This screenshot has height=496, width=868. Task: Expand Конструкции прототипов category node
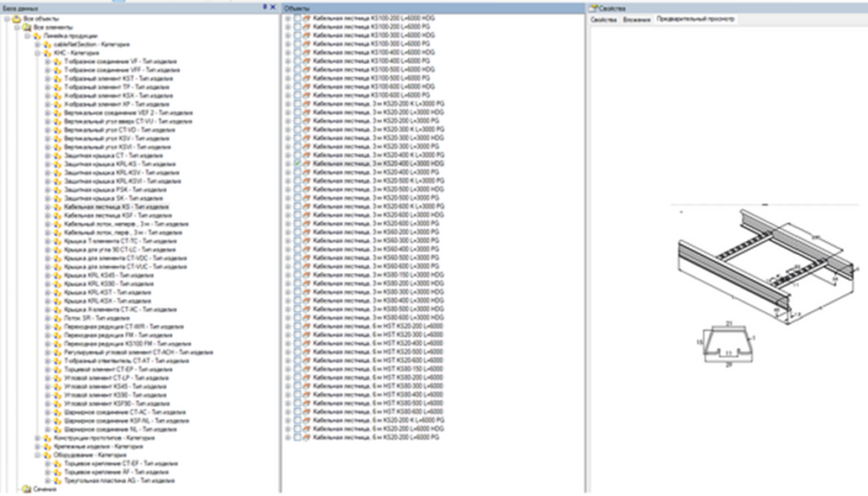click(x=38, y=438)
